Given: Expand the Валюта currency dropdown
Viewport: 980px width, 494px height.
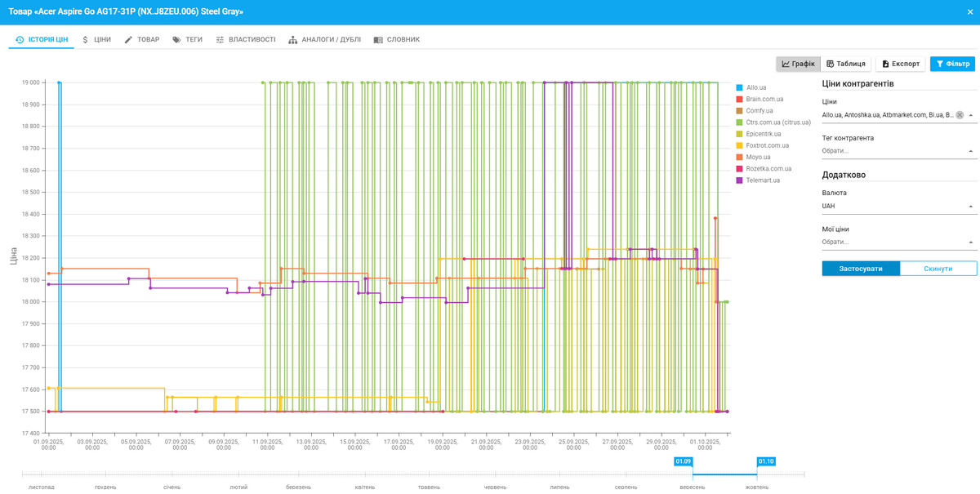Looking at the screenshot, I should (x=898, y=207).
